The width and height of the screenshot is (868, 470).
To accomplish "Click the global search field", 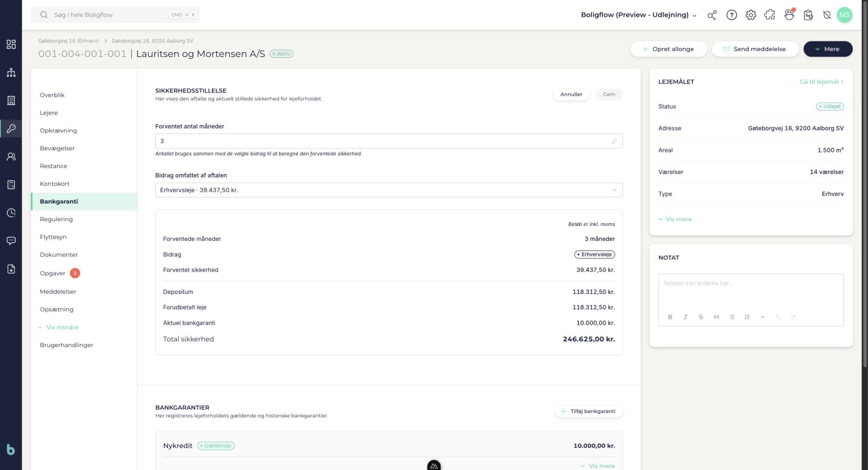I will pyautogui.click(x=115, y=15).
